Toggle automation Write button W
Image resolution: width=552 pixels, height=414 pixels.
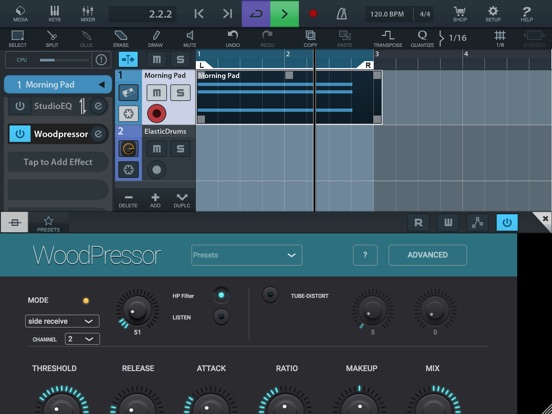448,222
